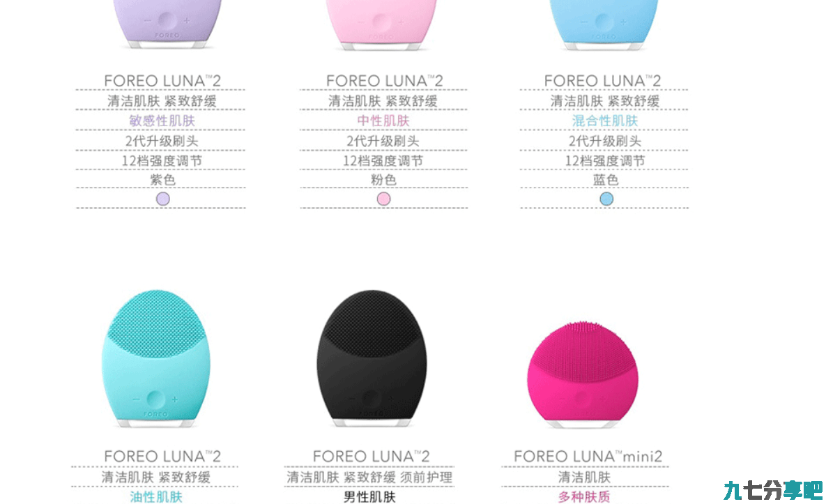The width and height of the screenshot is (826, 504).
Task: Select the 油性肌肤 teal label
Action: coord(156,496)
